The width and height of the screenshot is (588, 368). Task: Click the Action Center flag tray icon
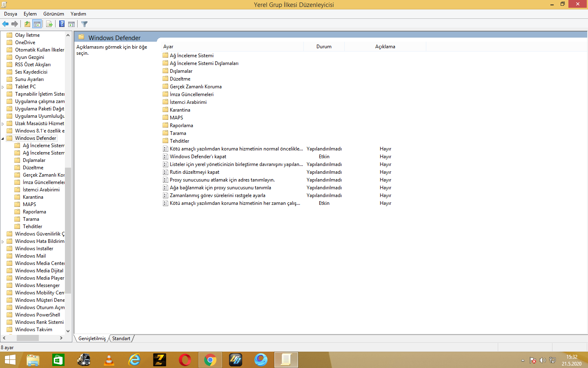(532, 360)
